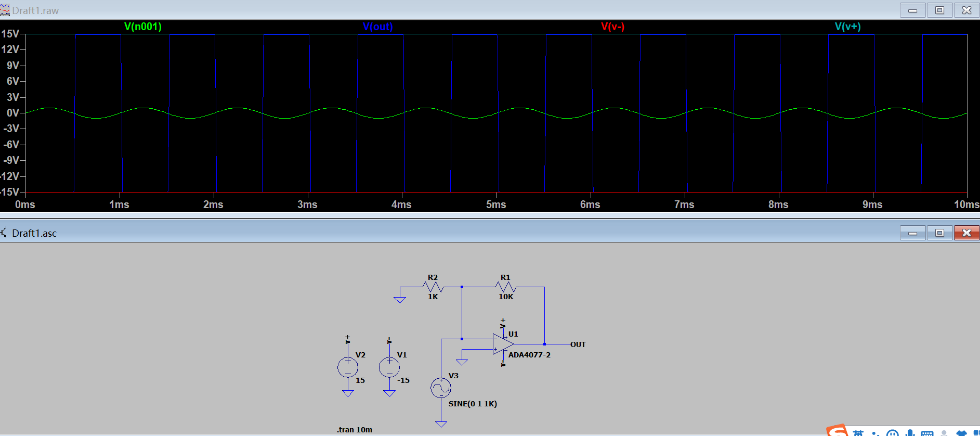This screenshot has height=436, width=980.
Task: Click the IME microphone voice input icon
Action: point(910,433)
